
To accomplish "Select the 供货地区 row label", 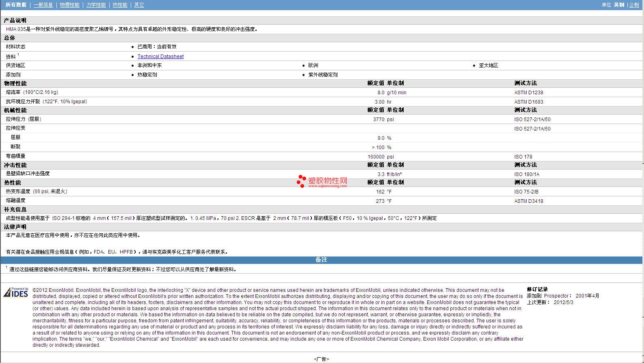I will pos(15,65).
